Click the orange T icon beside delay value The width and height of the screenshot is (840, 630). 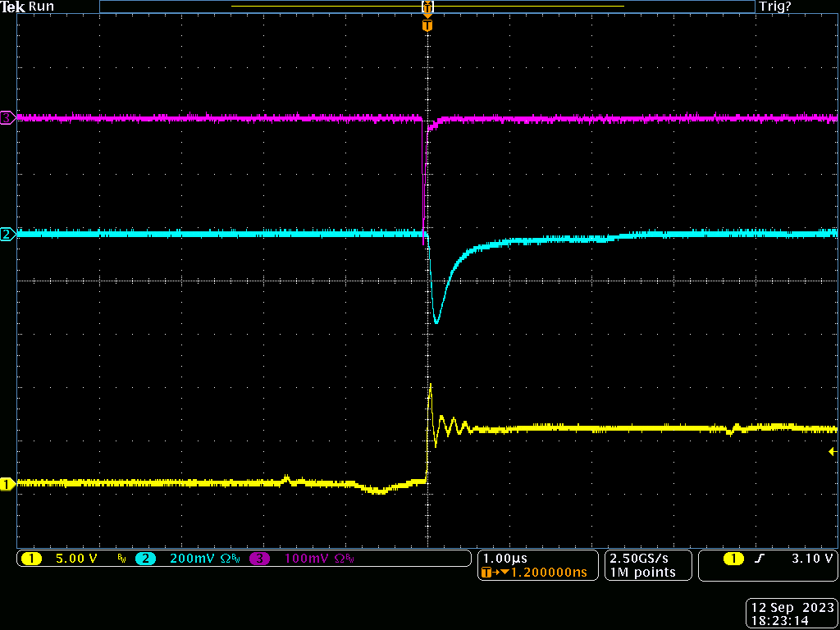click(486, 573)
